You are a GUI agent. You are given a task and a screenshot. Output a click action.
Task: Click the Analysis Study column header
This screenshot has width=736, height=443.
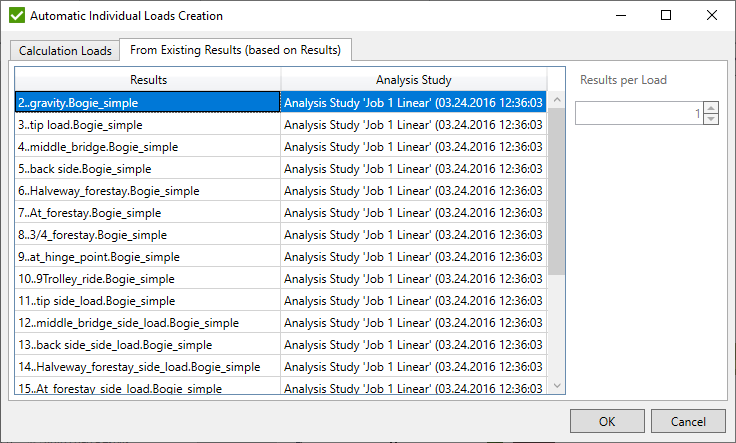click(x=413, y=80)
